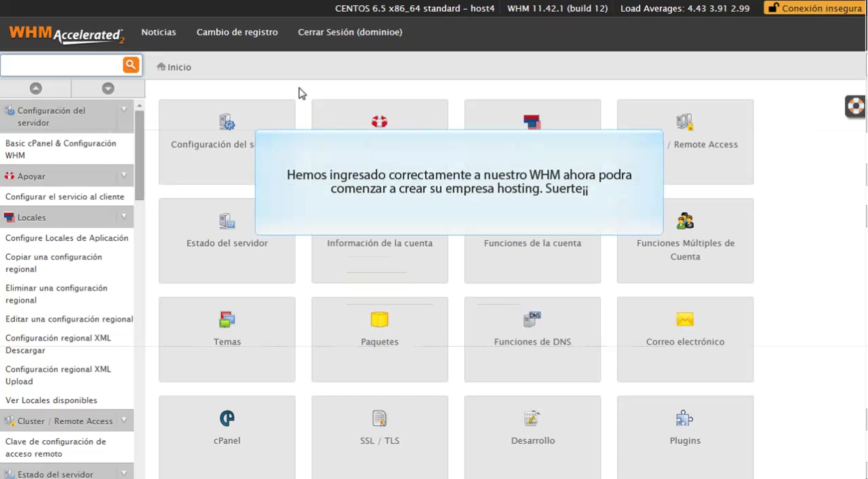This screenshot has width=868, height=479.
Task: Open the Remote Access servers tile icon
Action: pos(685,122)
